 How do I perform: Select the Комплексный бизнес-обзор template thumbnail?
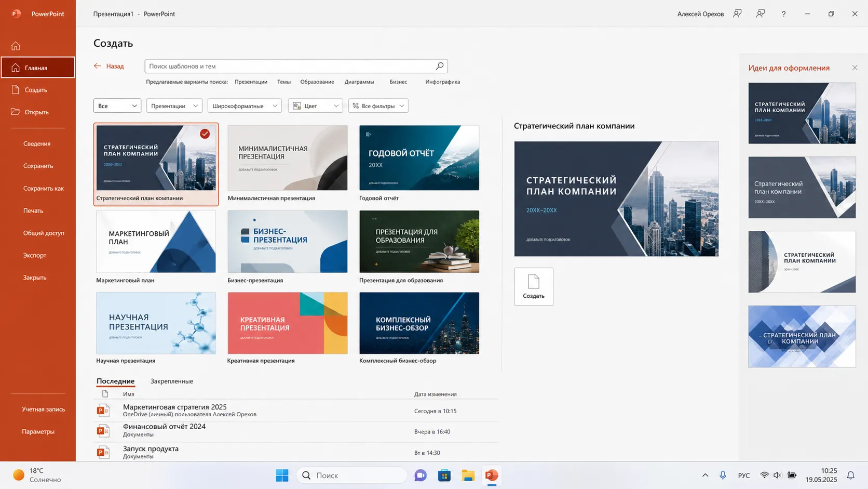pos(419,323)
